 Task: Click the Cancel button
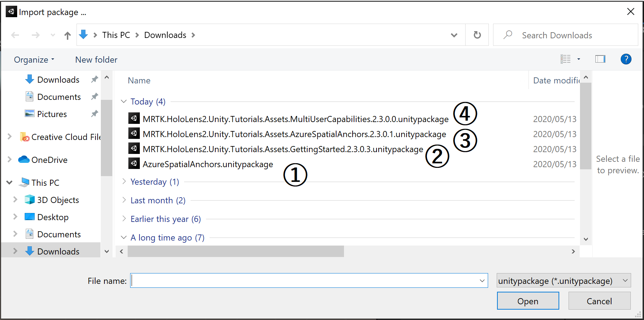point(599,301)
